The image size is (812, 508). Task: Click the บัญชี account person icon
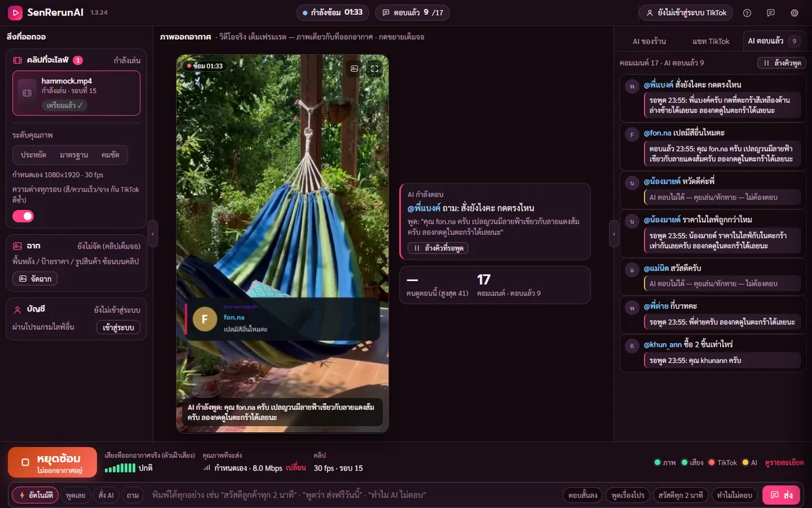[18, 310]
